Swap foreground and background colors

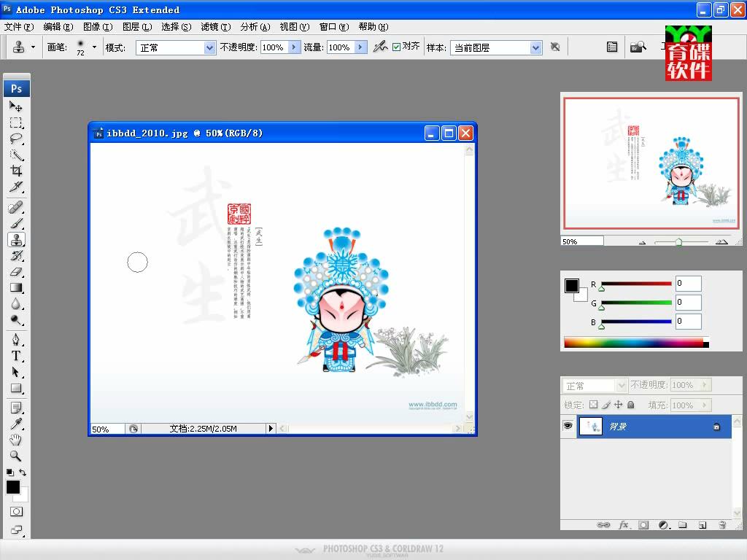[x=23, y=472]
